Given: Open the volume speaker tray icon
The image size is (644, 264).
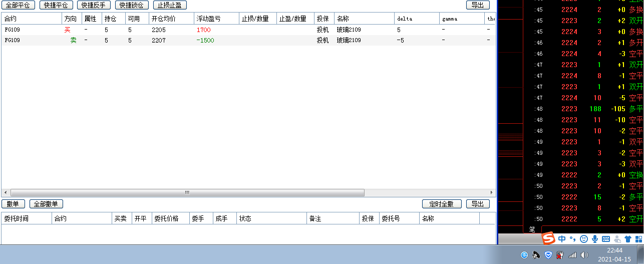Looking at the screenshot, I should [584, 255].
